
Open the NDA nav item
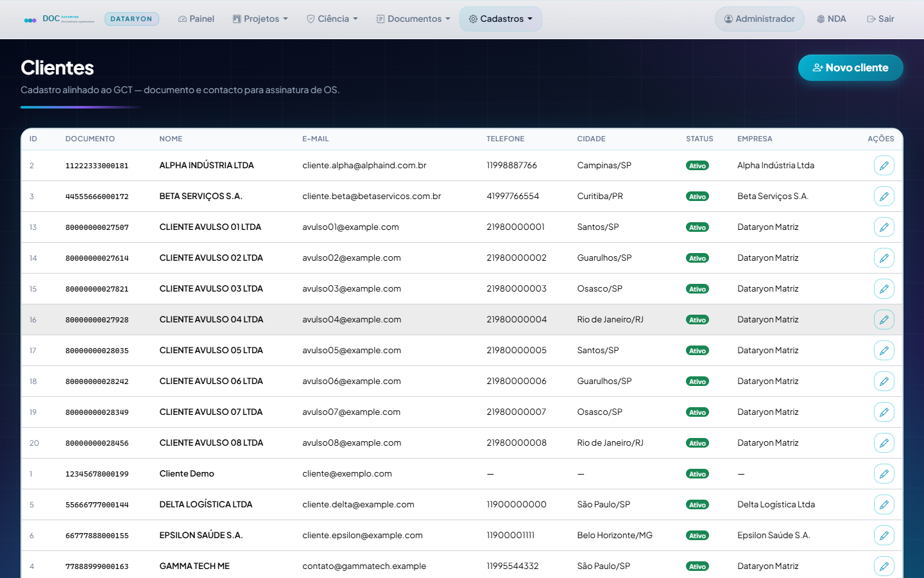click(x=832, y=19)
